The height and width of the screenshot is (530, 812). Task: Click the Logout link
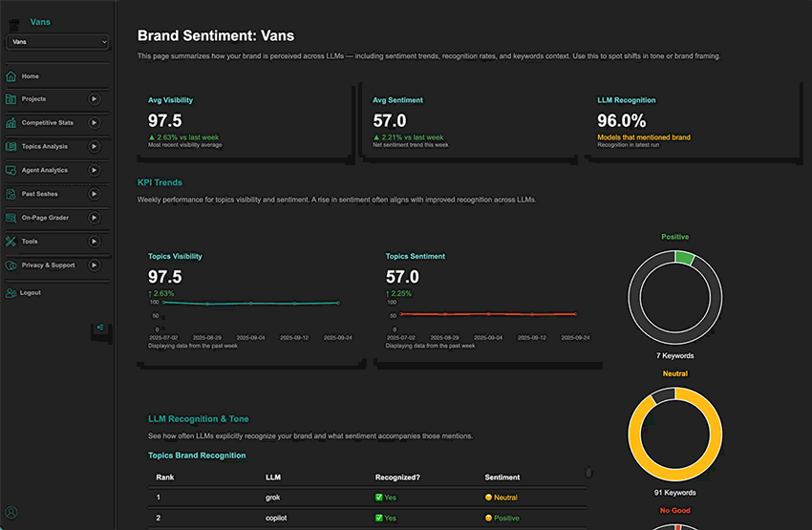pos(31,293)
